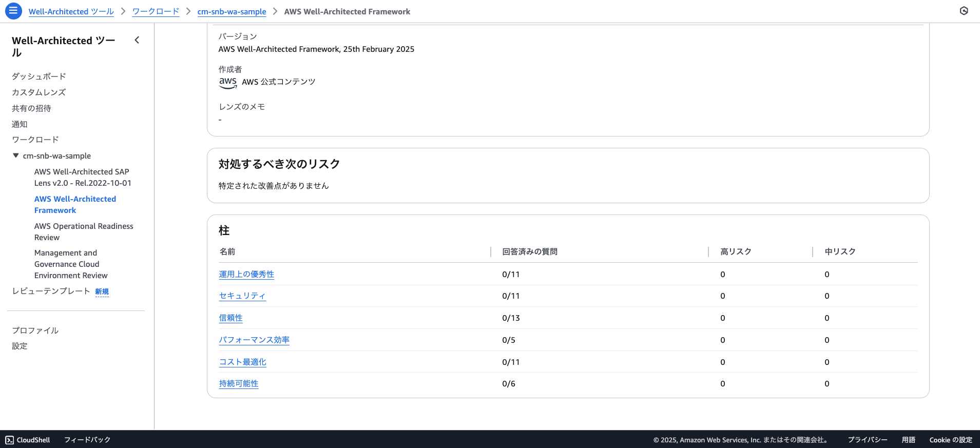Open the 持続可能性 pillar link

pos(239,384)
